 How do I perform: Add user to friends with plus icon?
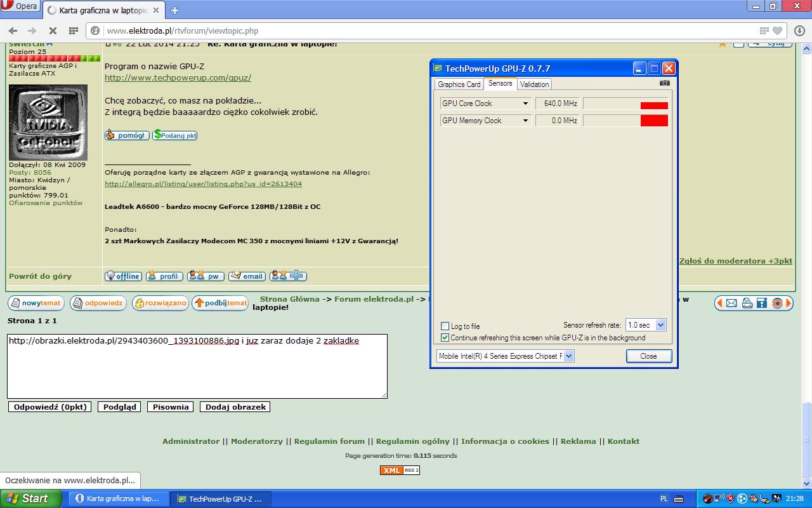288,276
